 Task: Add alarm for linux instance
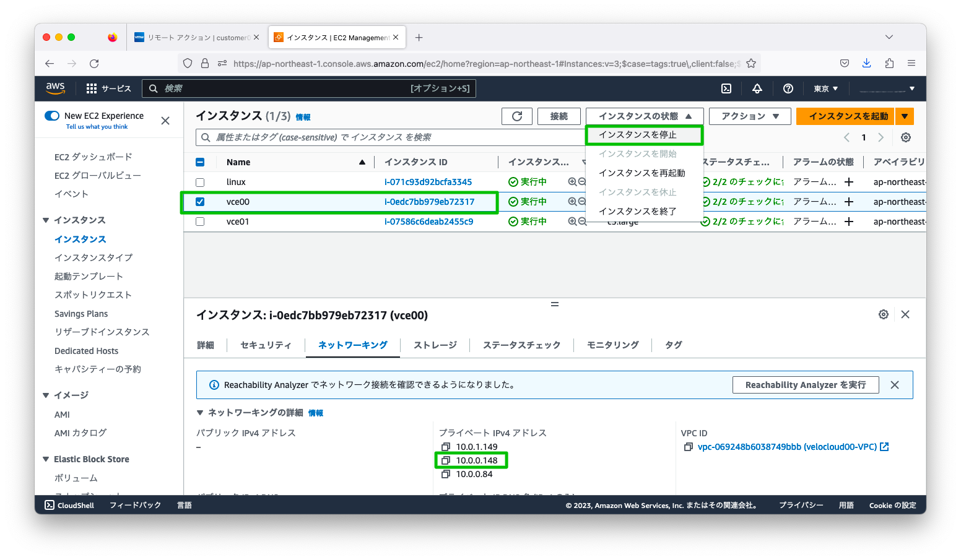849,182
